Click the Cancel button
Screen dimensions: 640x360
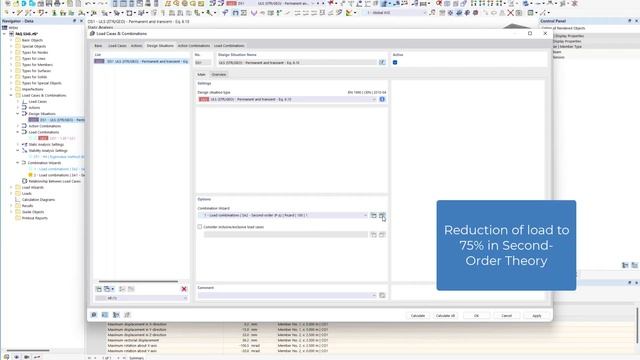[x=506, y=316]
